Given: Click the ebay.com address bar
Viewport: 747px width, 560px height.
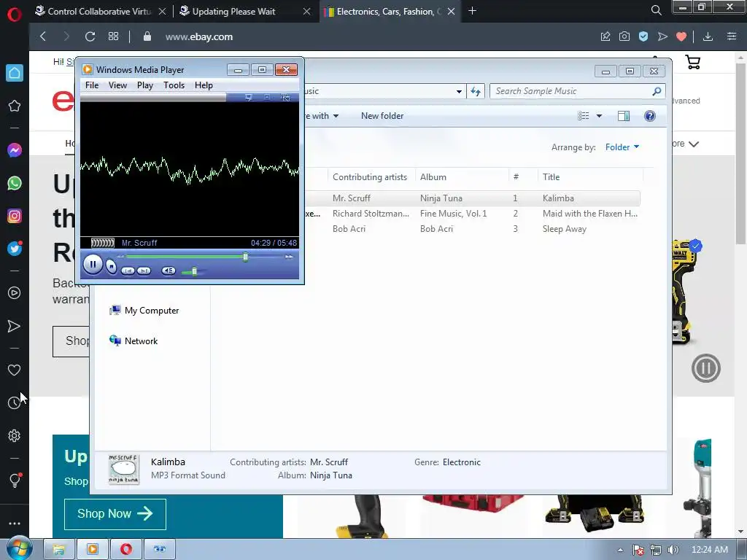Looking at the screenshot, I should pyautogui.click(x=199, y=36).
